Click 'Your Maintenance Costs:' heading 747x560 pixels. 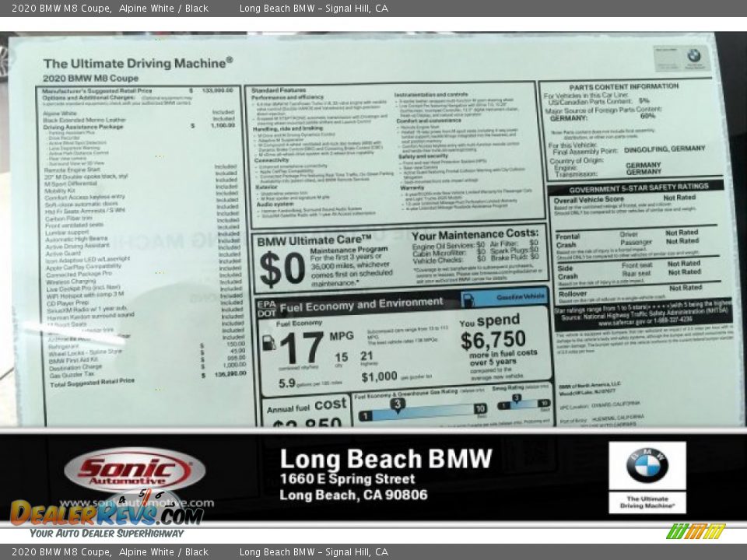(x=475, y=235)
